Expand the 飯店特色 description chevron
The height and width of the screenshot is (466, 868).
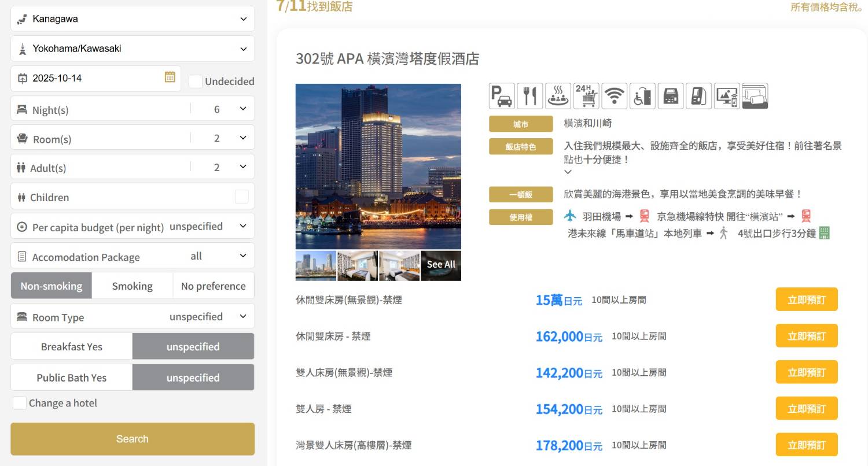click(x=568, y=172)
